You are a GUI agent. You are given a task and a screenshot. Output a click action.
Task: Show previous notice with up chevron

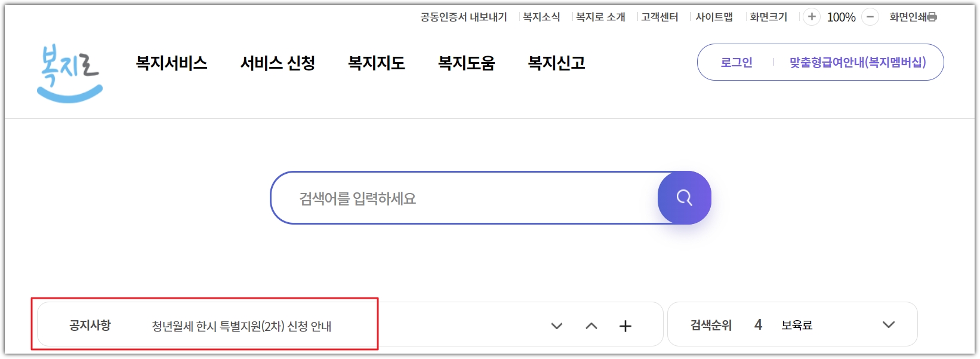(591, 326)
